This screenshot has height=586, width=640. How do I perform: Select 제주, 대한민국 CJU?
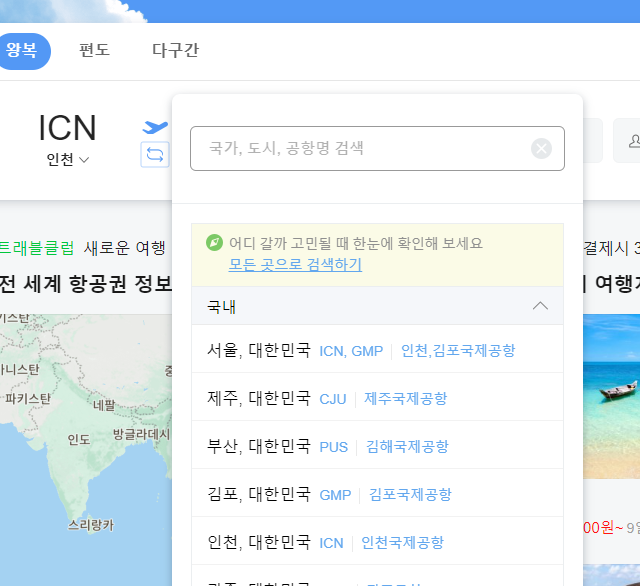click(378, 397)
